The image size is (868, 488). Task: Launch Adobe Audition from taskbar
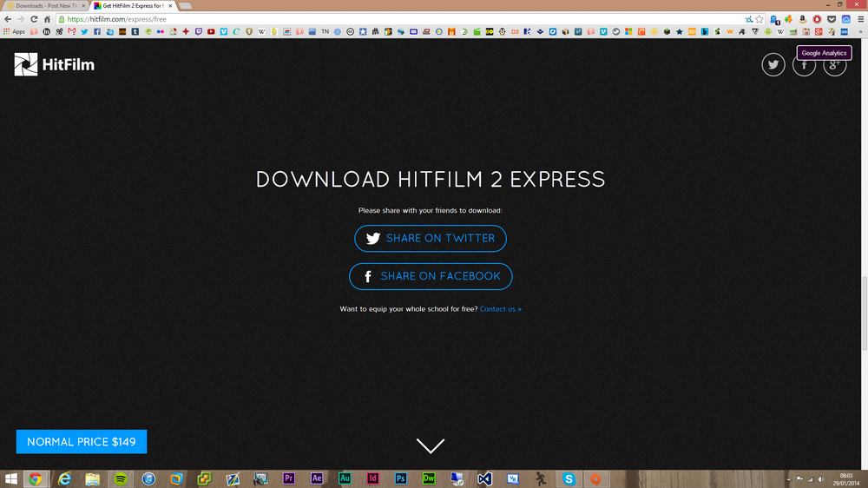coord(345,478)
